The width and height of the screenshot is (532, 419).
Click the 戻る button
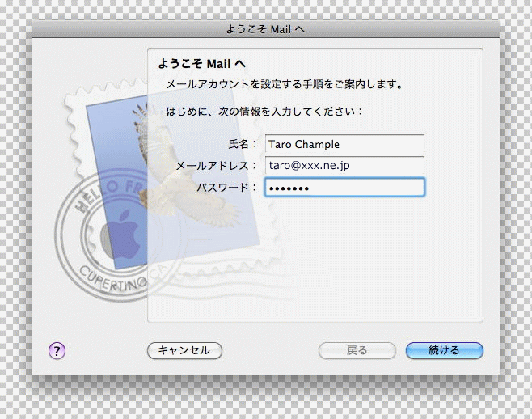tap(357, 350)
